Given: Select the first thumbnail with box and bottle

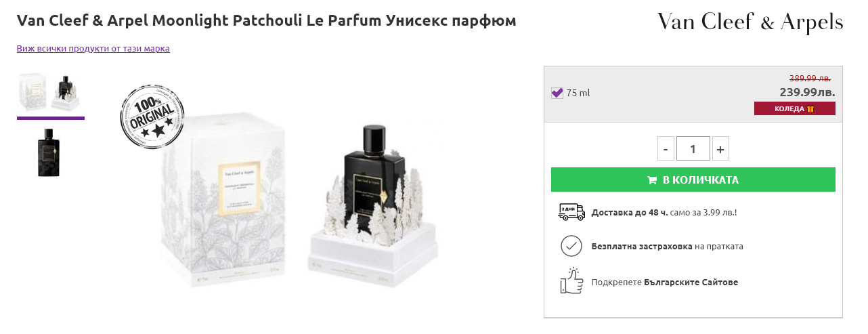Looking at the screenshot, I should pyautogui.click(x=50, y=93).
